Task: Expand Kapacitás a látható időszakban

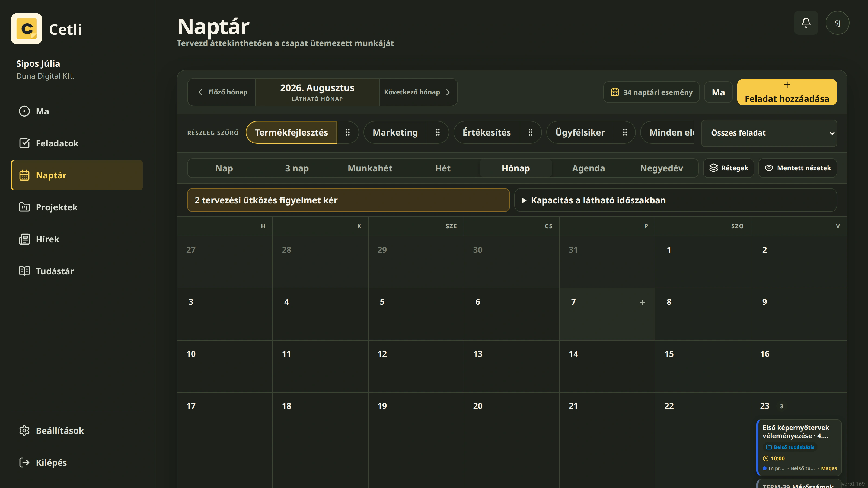Action: pyautogui.click(x=676, y=200)
